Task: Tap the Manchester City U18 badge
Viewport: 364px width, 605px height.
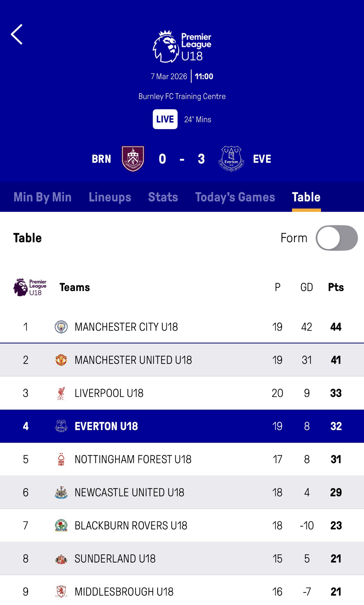Action: click(61, 327)
